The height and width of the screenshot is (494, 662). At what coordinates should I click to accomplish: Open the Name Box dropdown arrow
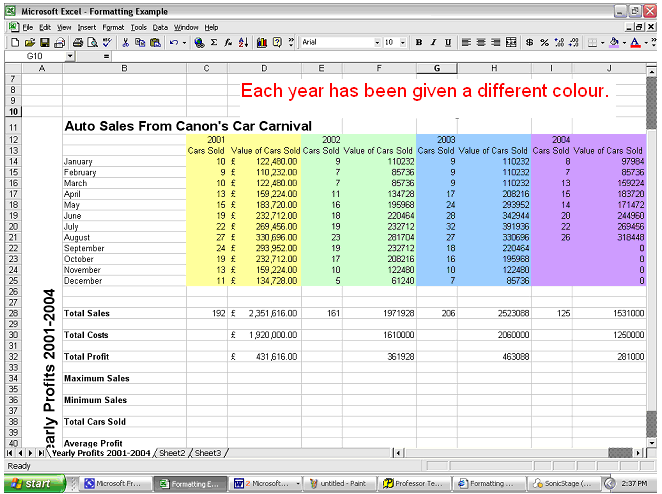(x=70, y=57)
